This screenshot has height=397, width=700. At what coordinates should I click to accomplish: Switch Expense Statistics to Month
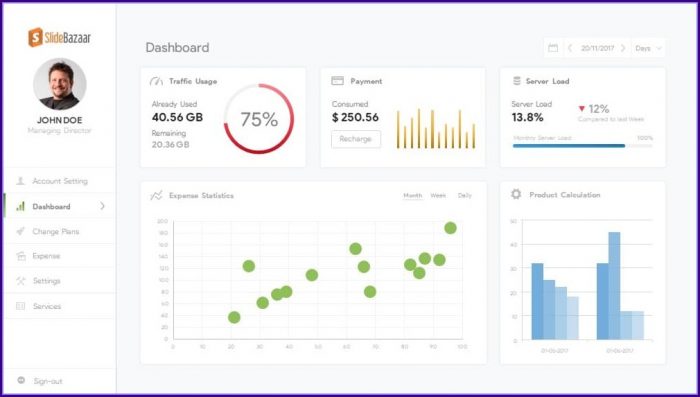point(412,196)
